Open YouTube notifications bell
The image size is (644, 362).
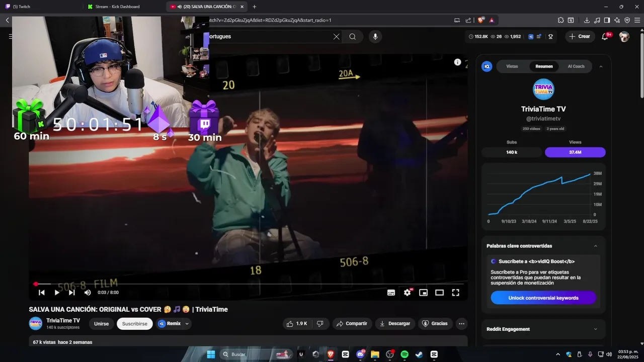(x=605, y=36)
